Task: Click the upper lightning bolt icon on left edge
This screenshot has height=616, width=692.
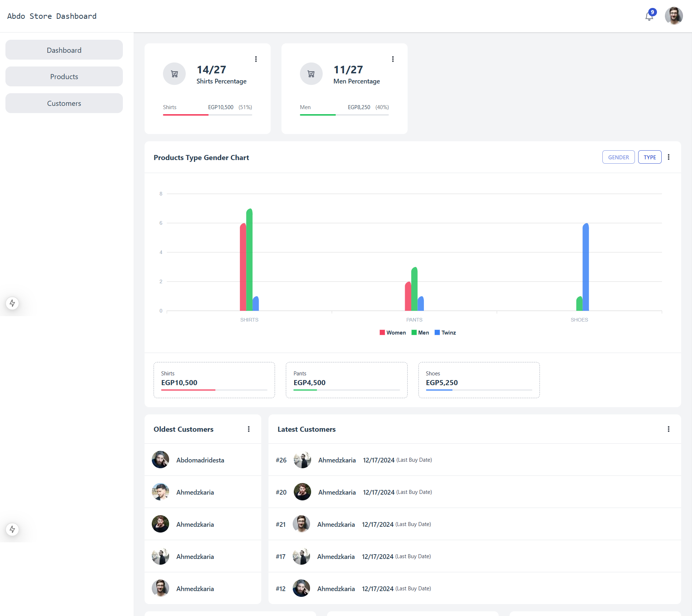Action: tap(12, 303)
